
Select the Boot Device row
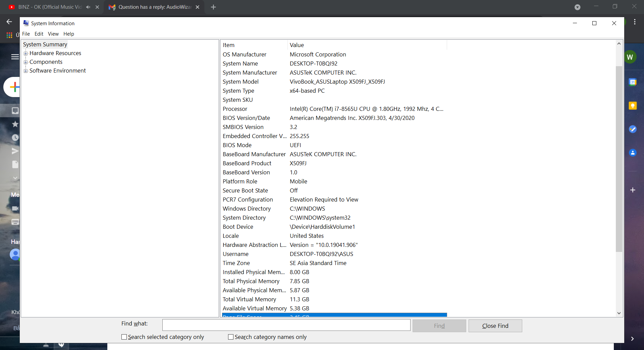334,227
